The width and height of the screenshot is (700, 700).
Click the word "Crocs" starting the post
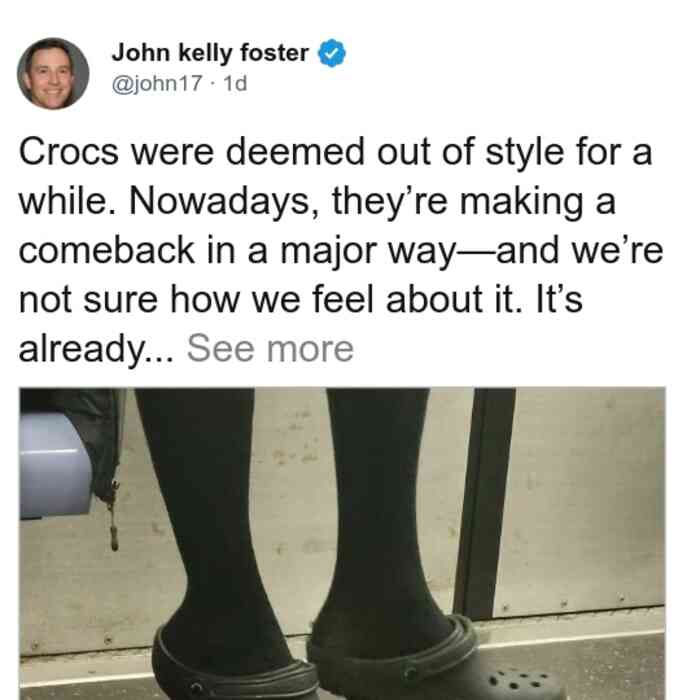(69, 152)
